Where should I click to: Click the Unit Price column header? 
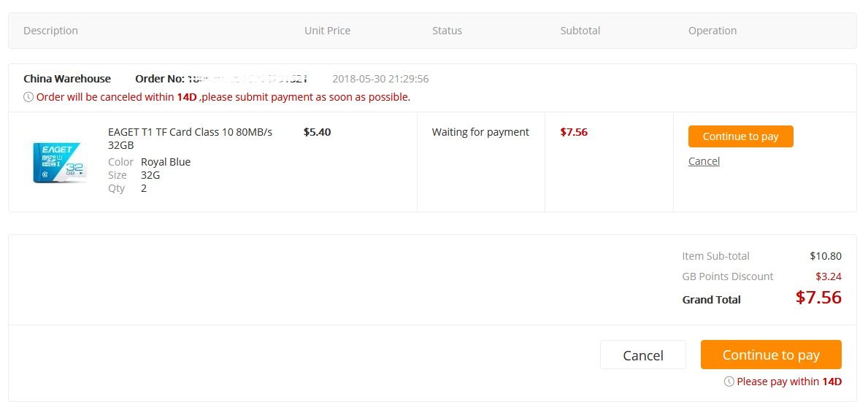327,31
